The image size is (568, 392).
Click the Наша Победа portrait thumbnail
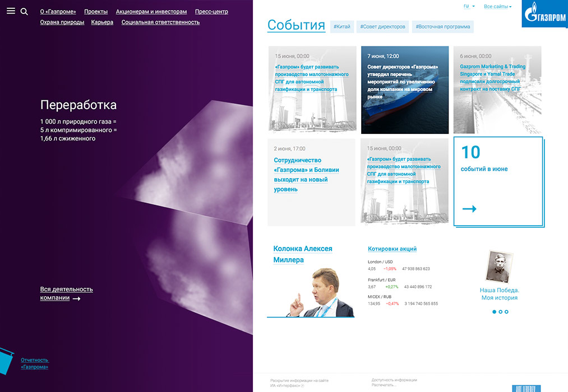(x=500, y=267)
